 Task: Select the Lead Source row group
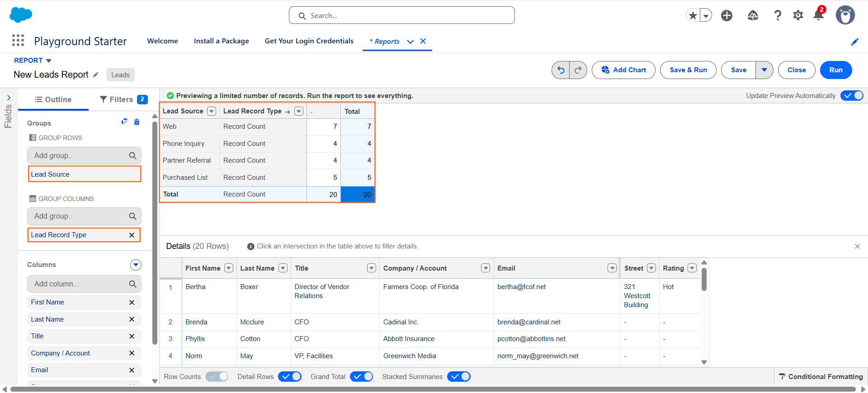(85, 174)
